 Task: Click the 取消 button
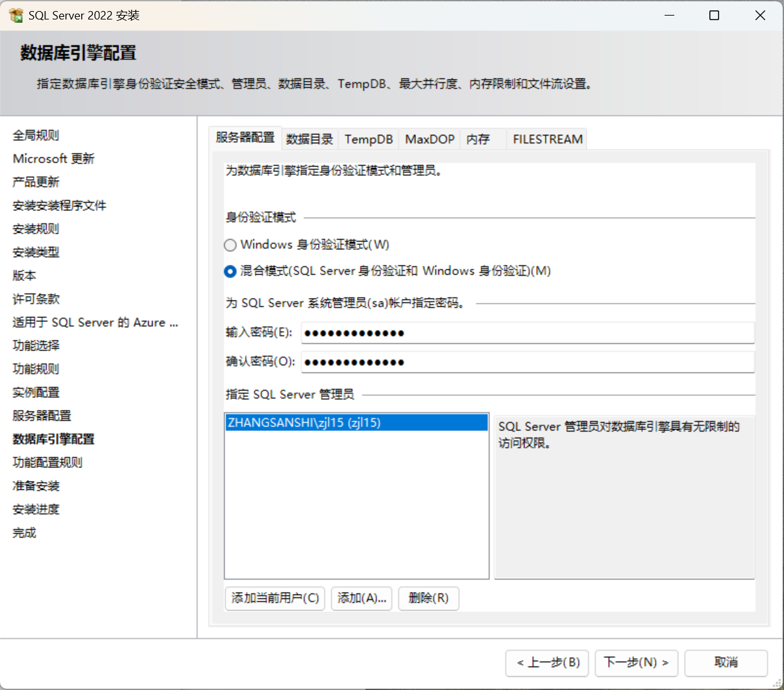tap(726, 663)
